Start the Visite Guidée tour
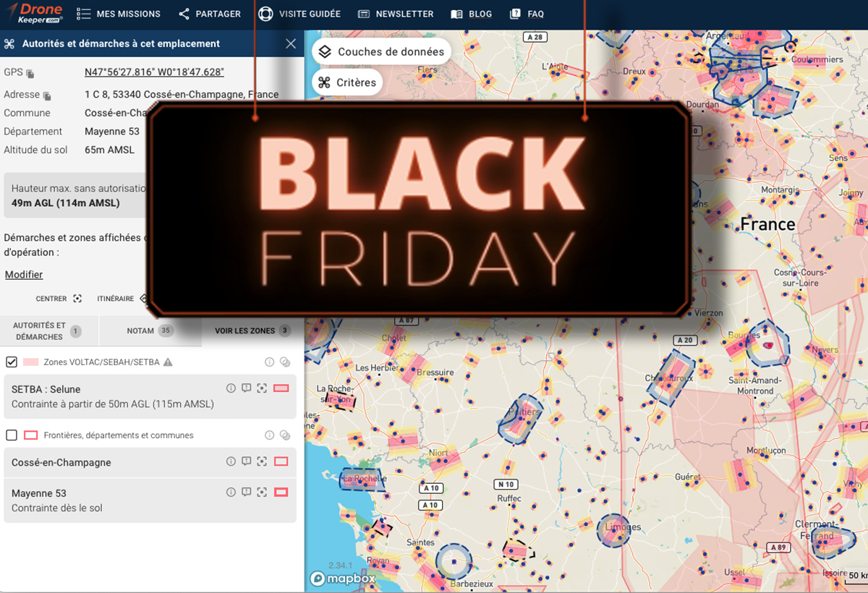This screenshot has height=593, width=868. pyautogui.click(x=299, y=14)
